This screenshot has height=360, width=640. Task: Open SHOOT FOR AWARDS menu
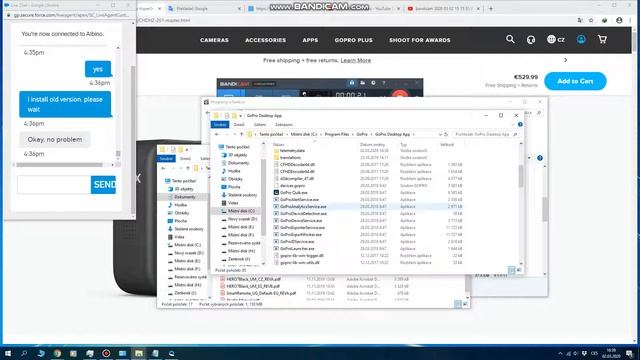pos(420,40)
